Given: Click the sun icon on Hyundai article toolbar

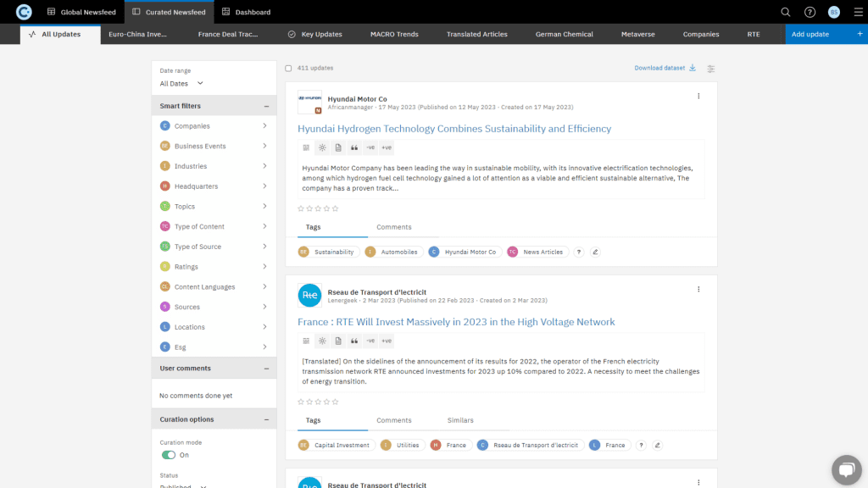Looking at the screenshot, I should tap(322, 147).
